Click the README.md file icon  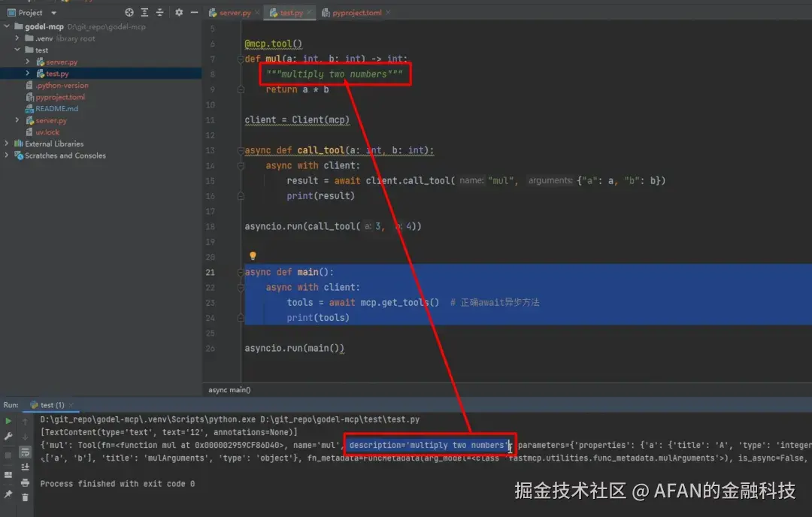click(29, 109)
